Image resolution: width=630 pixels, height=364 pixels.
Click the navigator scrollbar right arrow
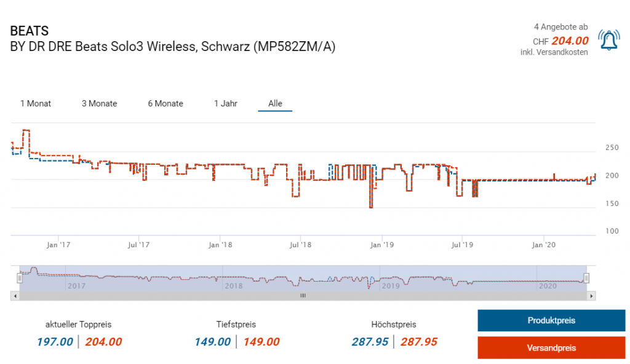click(x=591, y=296)
